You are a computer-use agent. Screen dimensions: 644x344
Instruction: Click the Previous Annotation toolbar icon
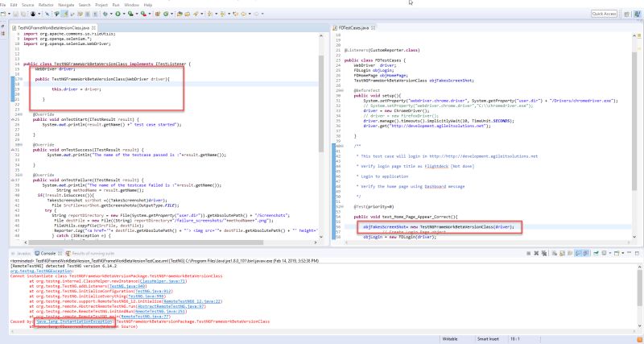point(222,14)
